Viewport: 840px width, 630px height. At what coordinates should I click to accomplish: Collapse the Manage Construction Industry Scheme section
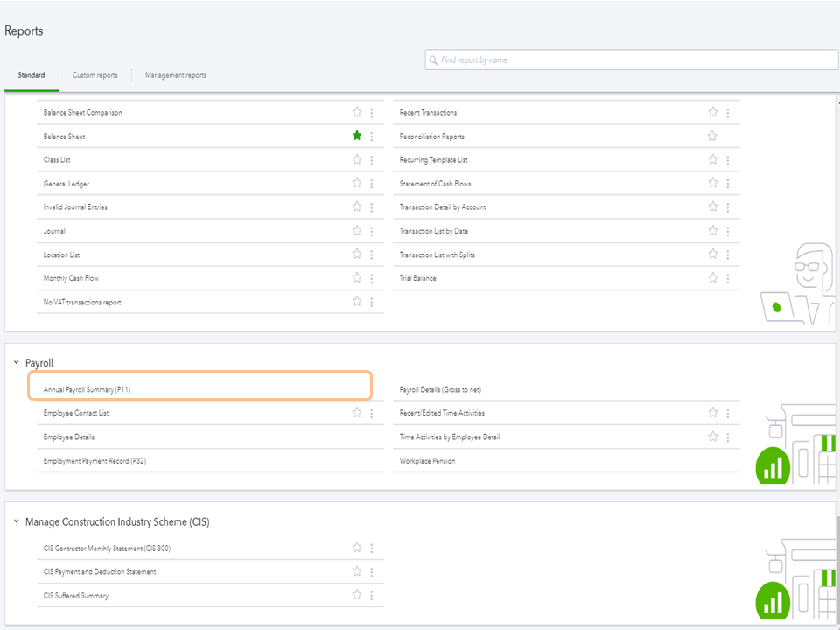click(16, 521)
